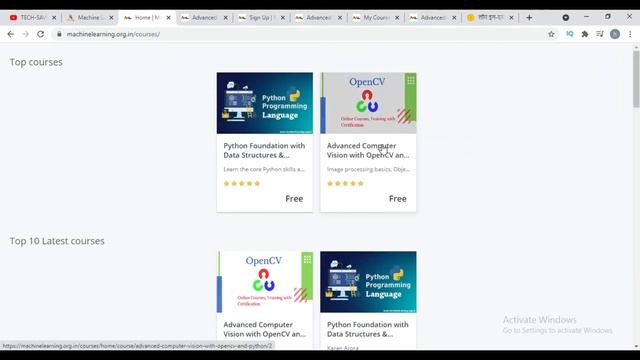Switch to the Machine L tab
Screen dimensions: 640x360
point(90,18)
